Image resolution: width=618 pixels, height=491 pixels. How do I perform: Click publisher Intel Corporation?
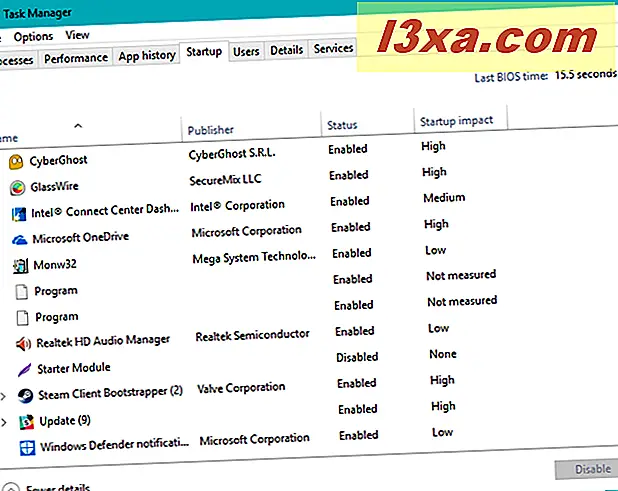click(x=237, y=206)
